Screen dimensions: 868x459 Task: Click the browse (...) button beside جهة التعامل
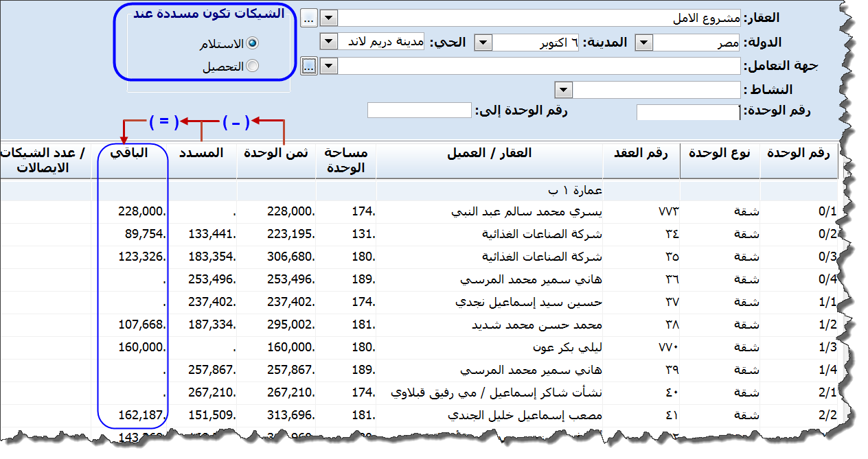click(308, 66)
